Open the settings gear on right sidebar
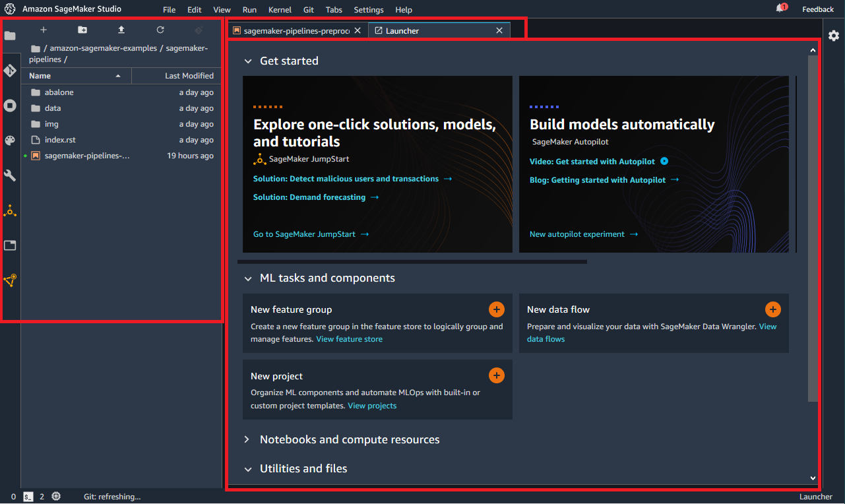The width and height of the screenshot is (845, 504). click(x=834, y=36)
